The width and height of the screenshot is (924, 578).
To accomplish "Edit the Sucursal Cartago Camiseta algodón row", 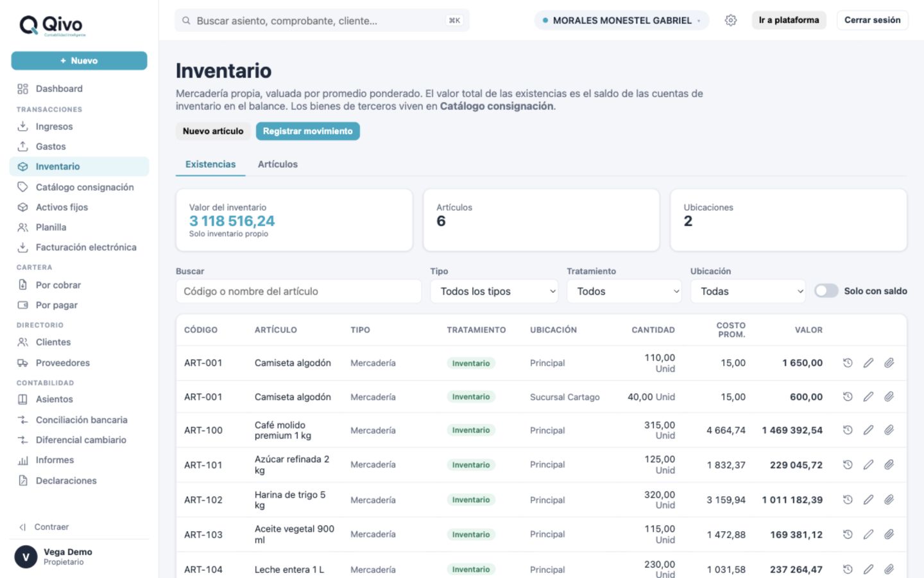I will pyautogui.click(x=868, y=397).
